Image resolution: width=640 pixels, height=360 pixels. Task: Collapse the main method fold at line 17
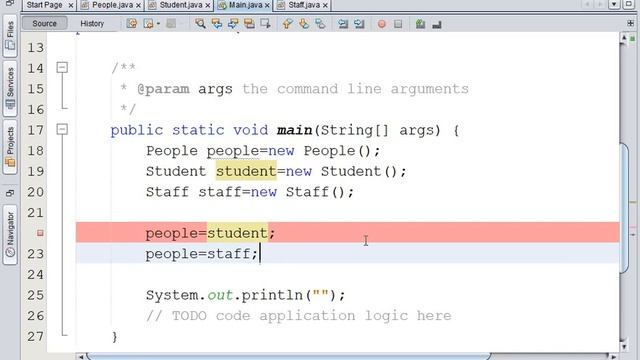click(x=62, y=129)
